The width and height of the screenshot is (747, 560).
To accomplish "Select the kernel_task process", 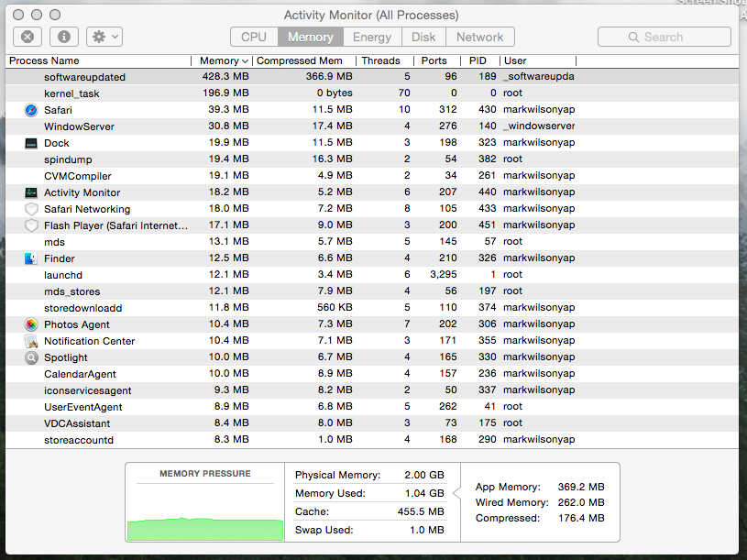I will click(x=372, y=93).
